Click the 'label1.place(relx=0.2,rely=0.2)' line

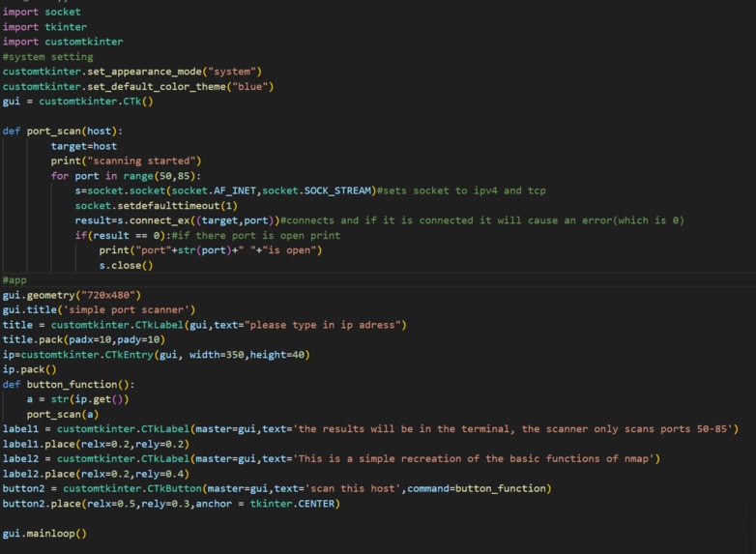[x=96, y=444]
